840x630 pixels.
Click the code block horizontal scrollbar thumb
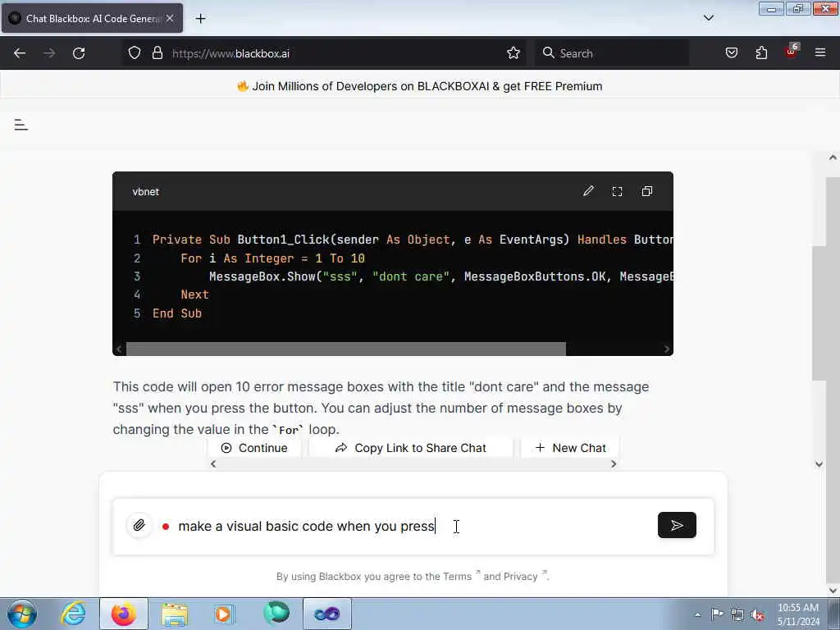[345, 349]
